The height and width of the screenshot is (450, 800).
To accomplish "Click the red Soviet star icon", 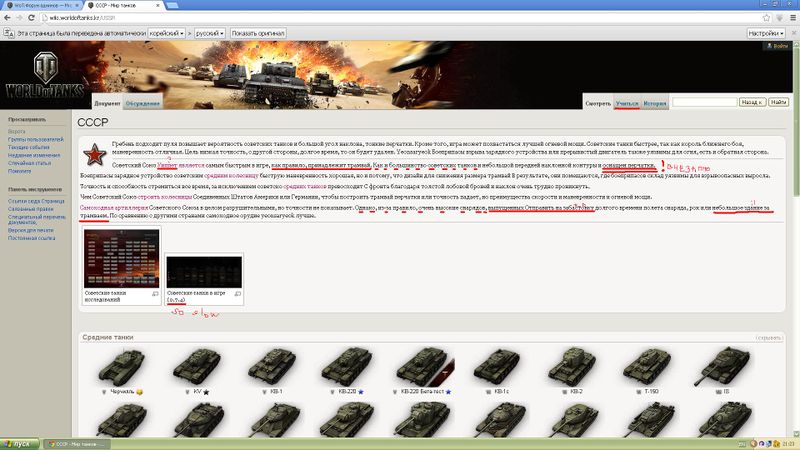I will (95, 154).
